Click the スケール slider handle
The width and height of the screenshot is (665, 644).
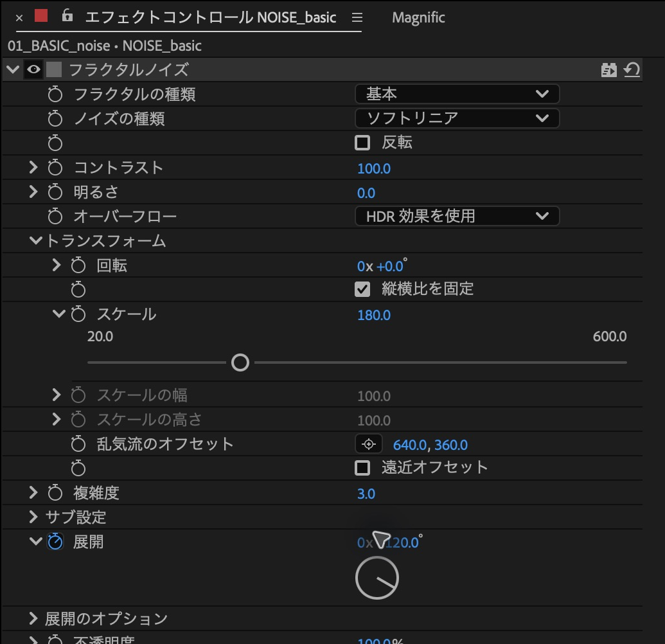[x=240, y=362]
